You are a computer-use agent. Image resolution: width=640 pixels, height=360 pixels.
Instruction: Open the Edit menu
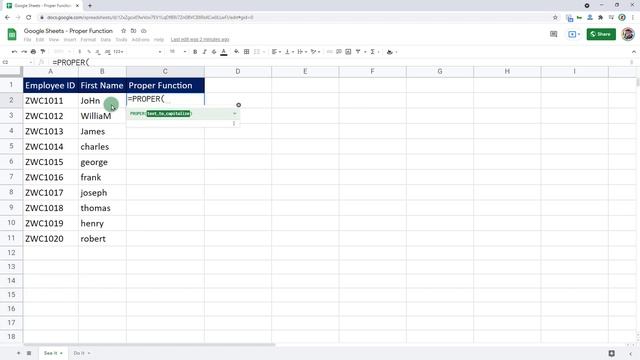point(40,40)
